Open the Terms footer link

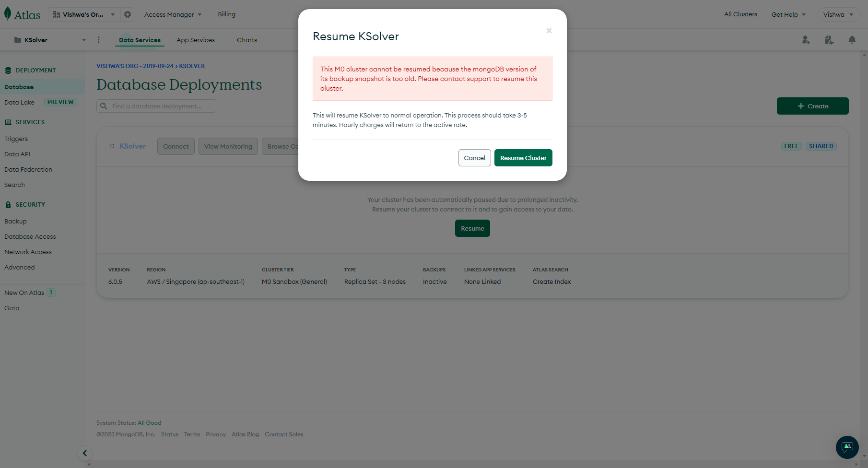tap(192, 434)
